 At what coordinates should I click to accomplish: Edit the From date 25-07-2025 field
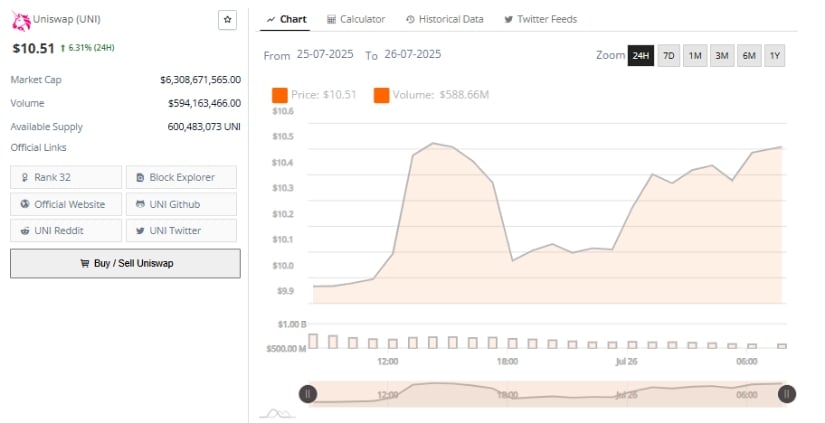tap(325, 54)
